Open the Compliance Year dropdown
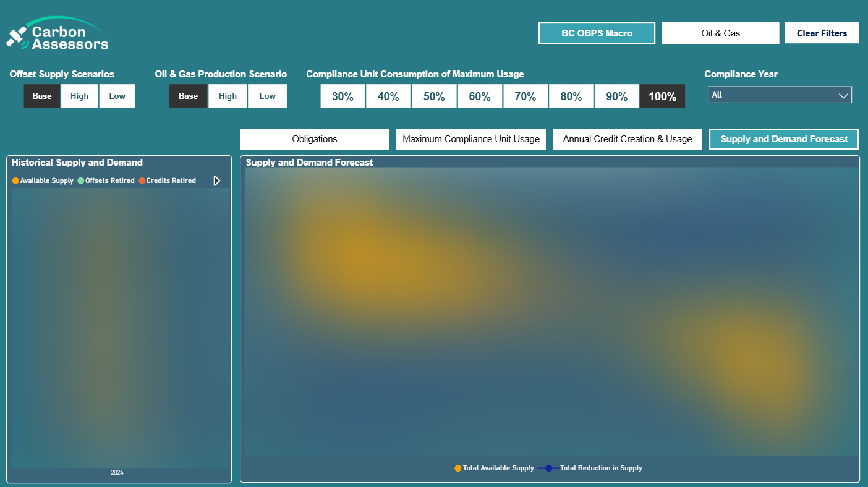868x487 pixels. coord(780,95)
